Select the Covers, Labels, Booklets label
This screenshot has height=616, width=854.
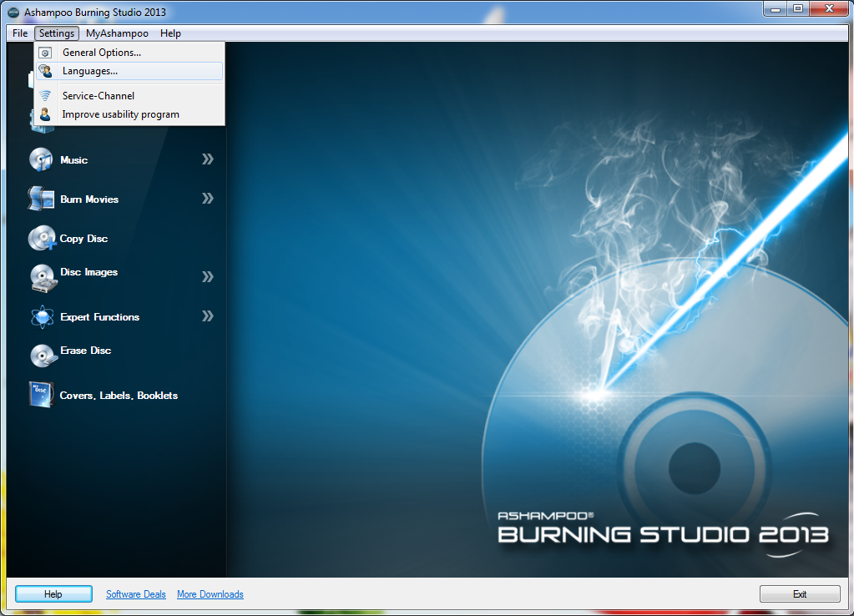[119, 396]
